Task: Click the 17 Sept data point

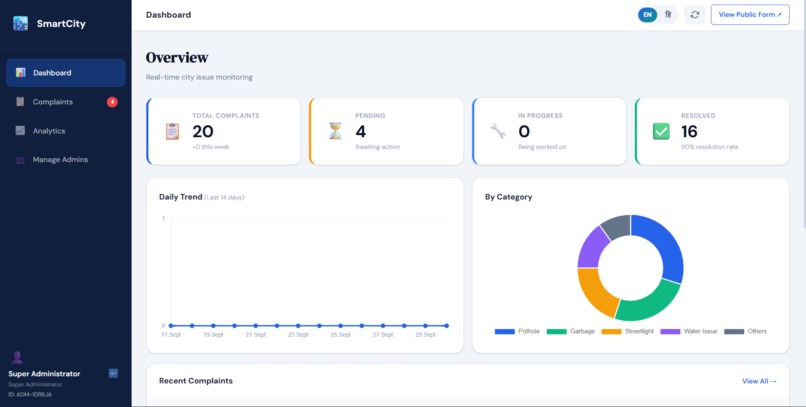Action: coord(171,325)
